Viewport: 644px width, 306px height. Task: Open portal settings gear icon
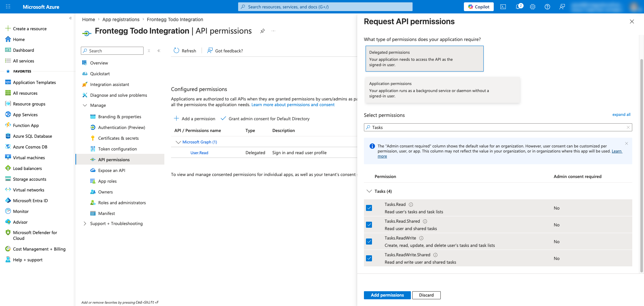533,7
